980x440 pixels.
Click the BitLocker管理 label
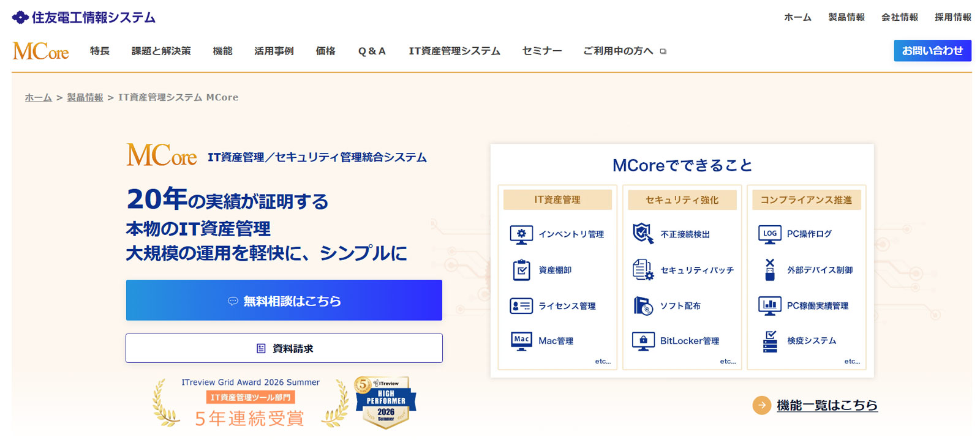click(690, 341)
